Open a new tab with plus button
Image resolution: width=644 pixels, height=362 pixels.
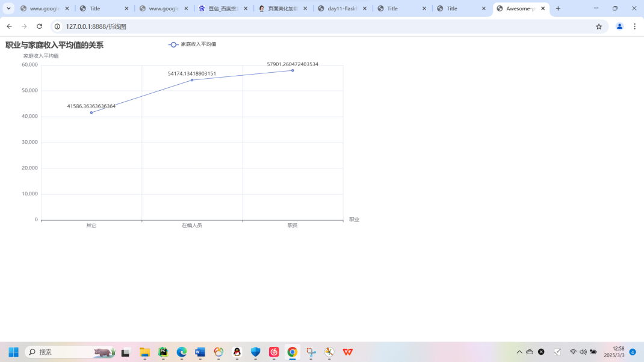click(x=558, y=8)
